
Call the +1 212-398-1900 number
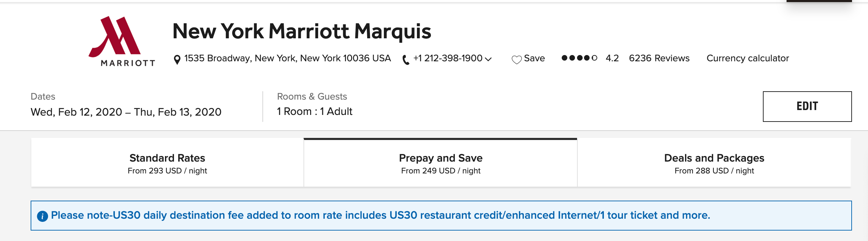[x=448, y=58]
